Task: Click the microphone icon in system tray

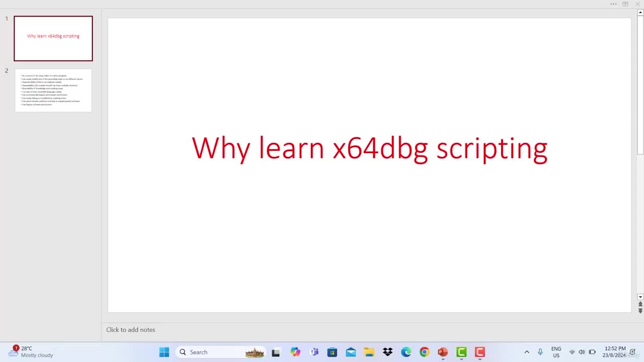Action: pyautogui.click(x=540, y=352)
